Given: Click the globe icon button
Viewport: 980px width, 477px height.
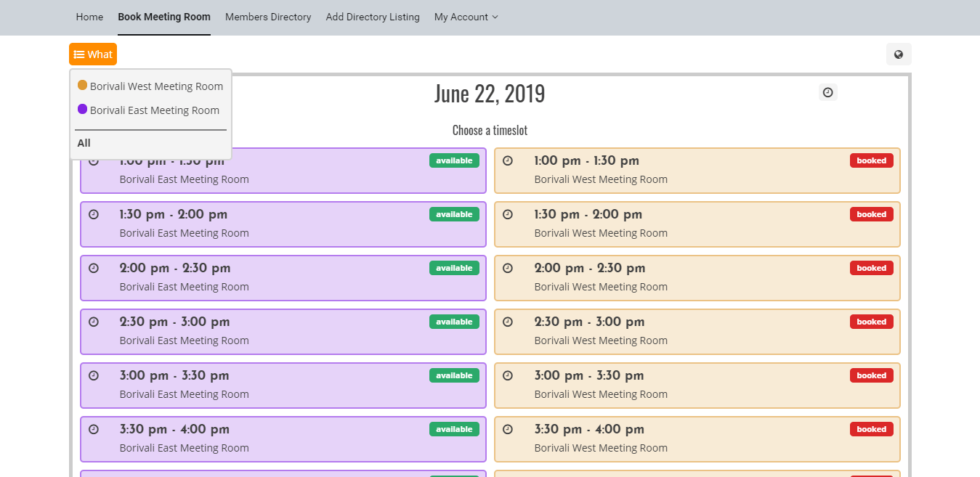Looking at the screenshot, I should (899, 54).
